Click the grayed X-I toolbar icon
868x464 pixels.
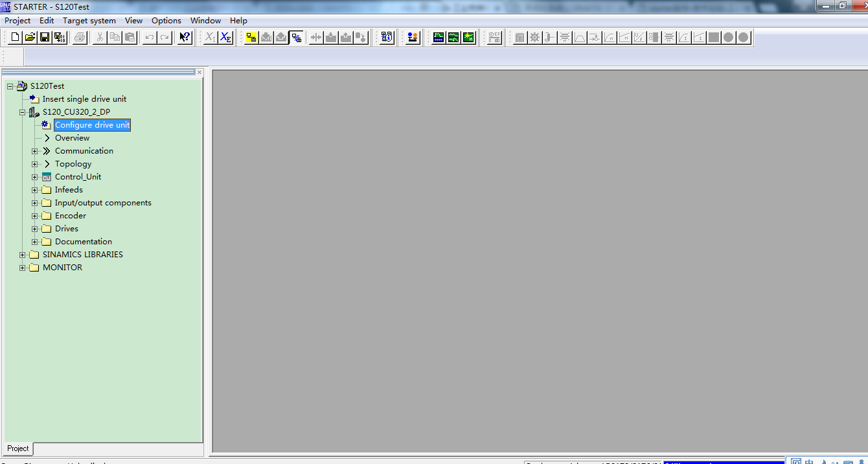click(x=211, y=38)
